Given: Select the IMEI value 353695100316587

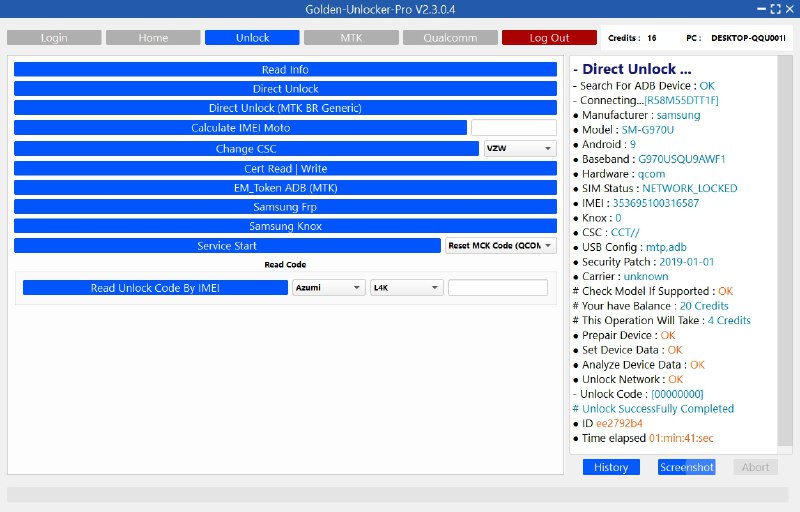Looking at the screenshot, I should point(656,203).
